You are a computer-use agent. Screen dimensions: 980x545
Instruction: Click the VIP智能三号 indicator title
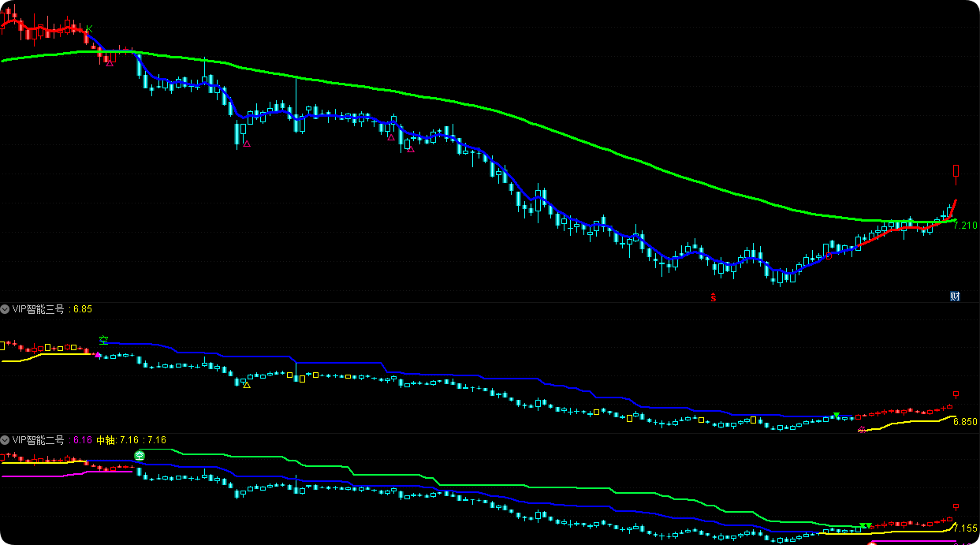pos(39,309)
